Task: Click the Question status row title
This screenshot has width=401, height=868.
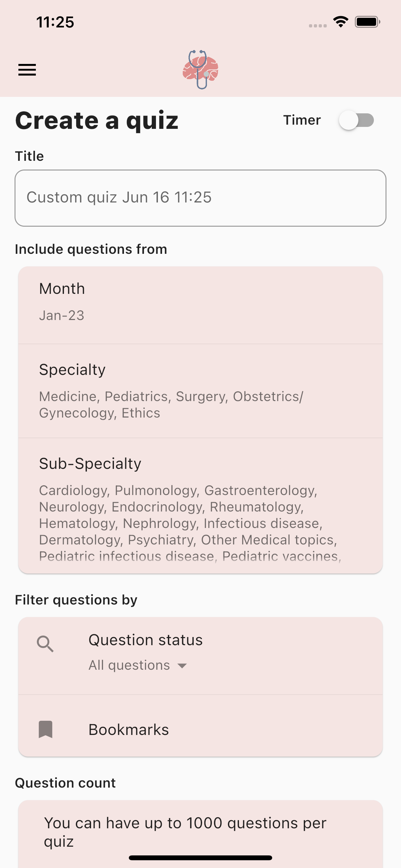Action: tap(146, 640)
